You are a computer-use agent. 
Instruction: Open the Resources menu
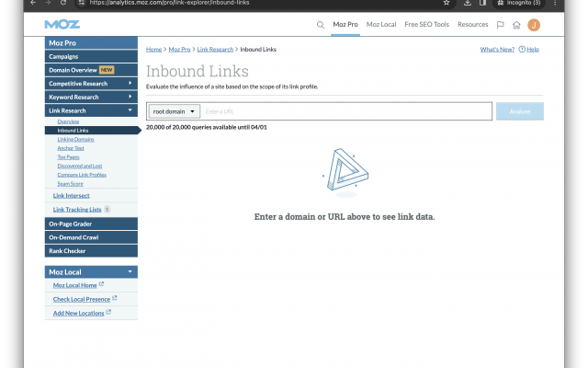[x=472, y=25]
